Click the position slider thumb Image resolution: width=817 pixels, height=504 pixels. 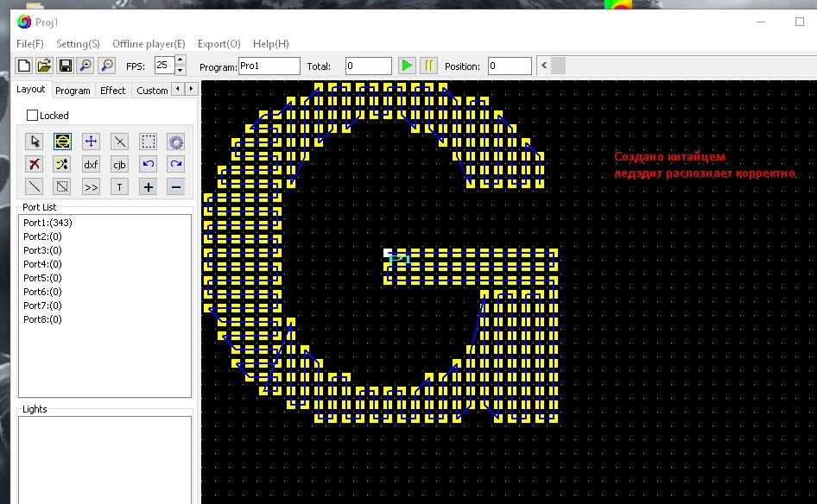[558, 66]
